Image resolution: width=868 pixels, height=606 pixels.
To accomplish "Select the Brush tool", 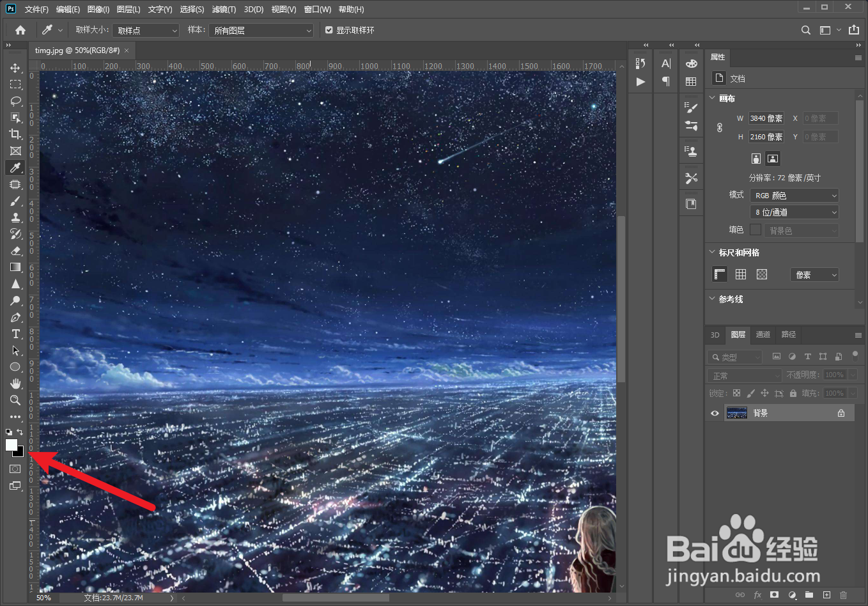I will point(15,201).
